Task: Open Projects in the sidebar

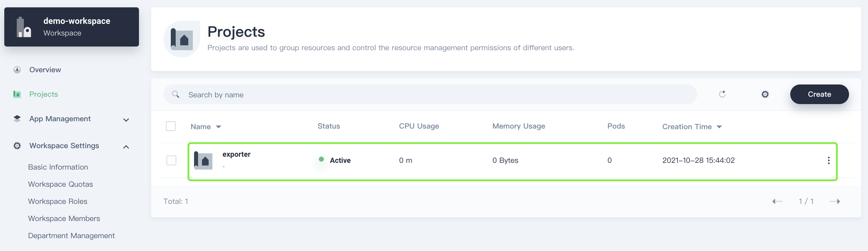Action: (43, 94)
